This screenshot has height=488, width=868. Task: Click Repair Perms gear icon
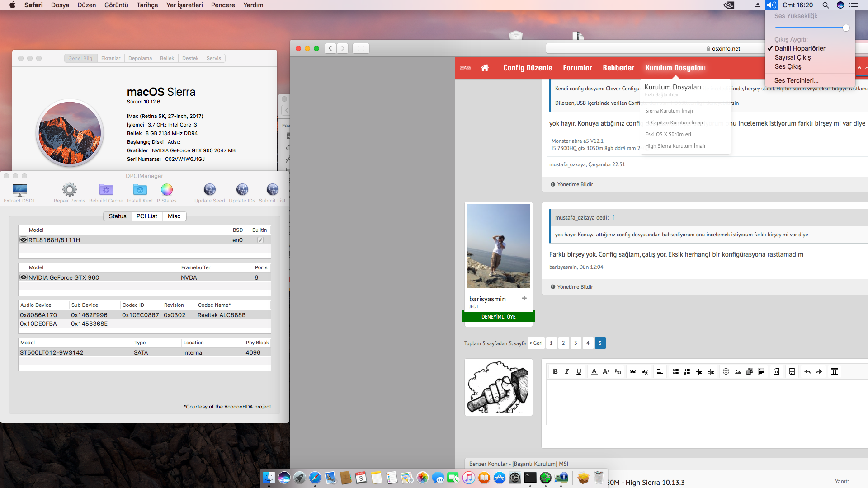[69, 190]
